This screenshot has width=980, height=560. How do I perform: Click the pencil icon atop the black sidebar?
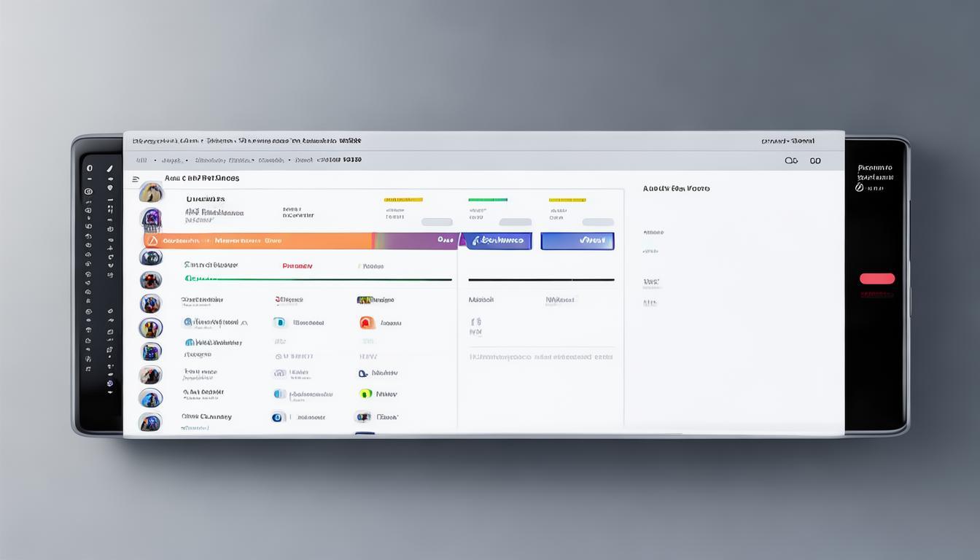click(109, 168)
